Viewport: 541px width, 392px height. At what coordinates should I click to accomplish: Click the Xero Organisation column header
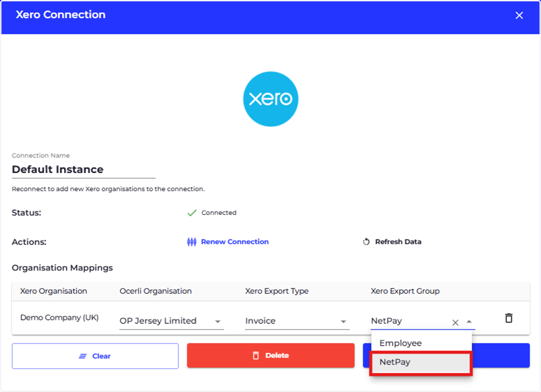coord(54,291)
